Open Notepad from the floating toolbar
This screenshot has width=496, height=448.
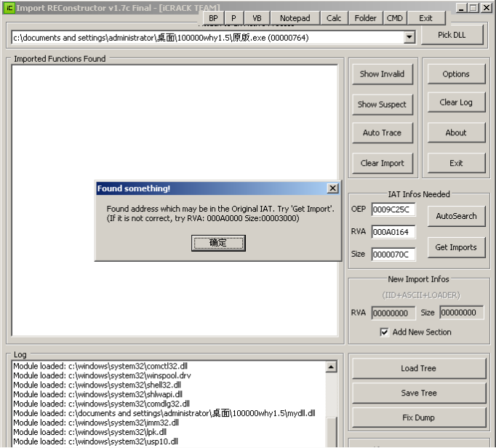coord(295,17)
